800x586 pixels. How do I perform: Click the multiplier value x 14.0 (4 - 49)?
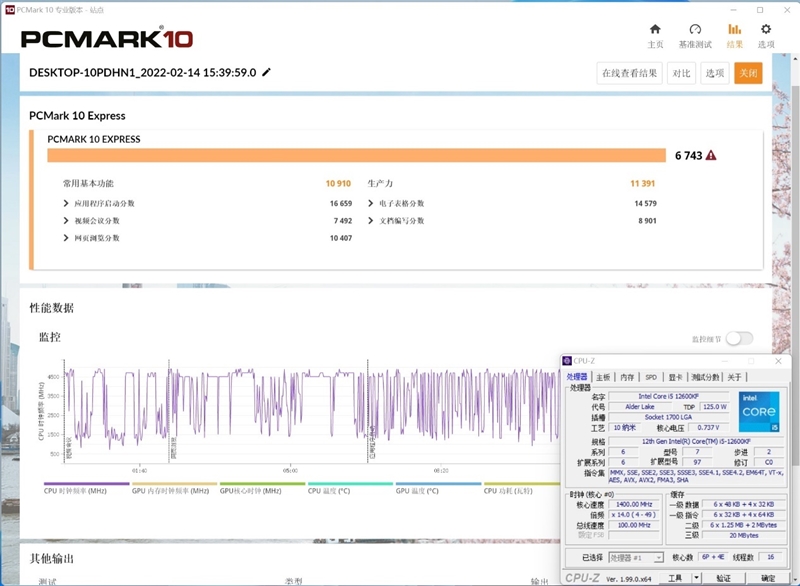click(634, 515)
